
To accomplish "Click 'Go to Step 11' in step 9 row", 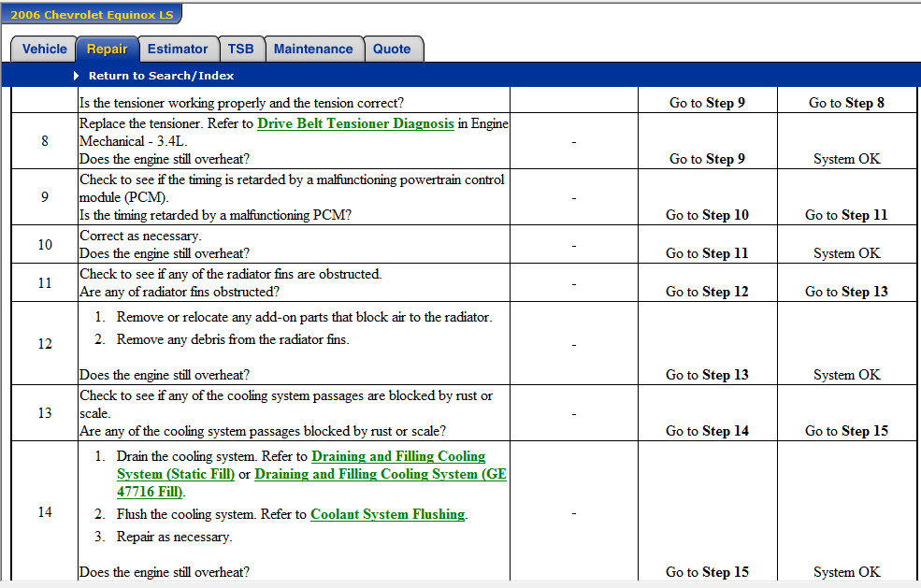I will pos(846,215).
